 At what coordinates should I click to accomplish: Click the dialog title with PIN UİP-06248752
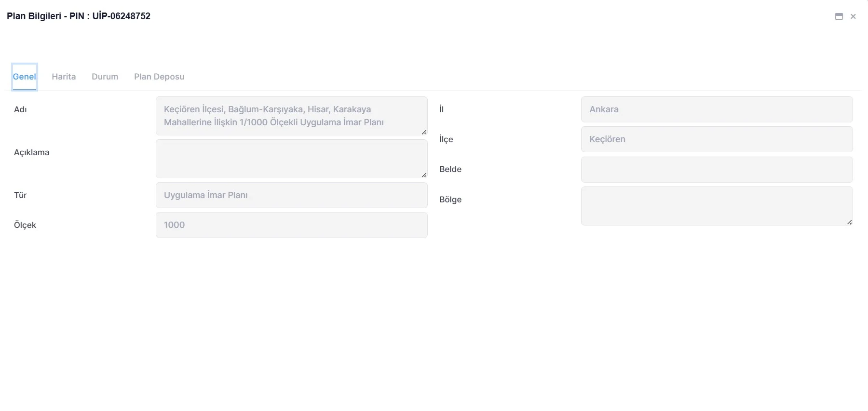click(79, 16)
